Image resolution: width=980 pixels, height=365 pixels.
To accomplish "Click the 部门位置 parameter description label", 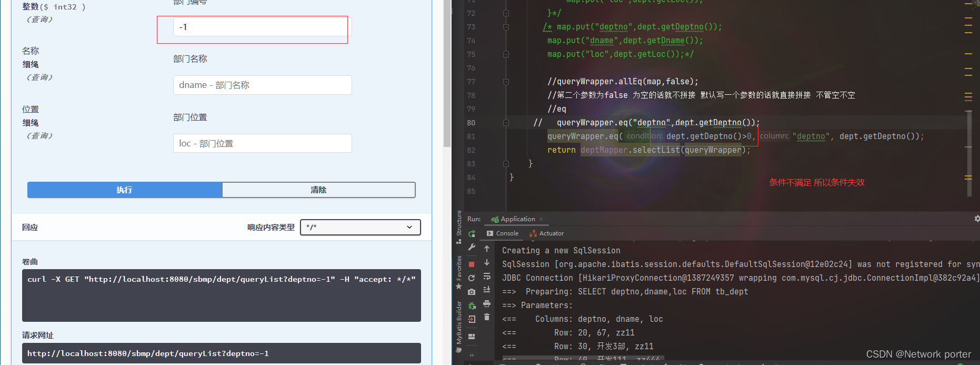I will pyautogui.click(x=190, y=117).
